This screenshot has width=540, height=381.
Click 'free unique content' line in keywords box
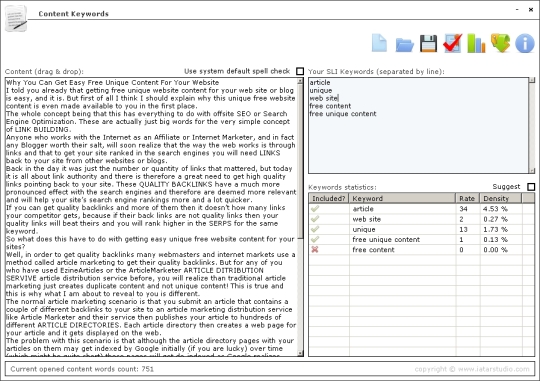(x=343, y=114)
